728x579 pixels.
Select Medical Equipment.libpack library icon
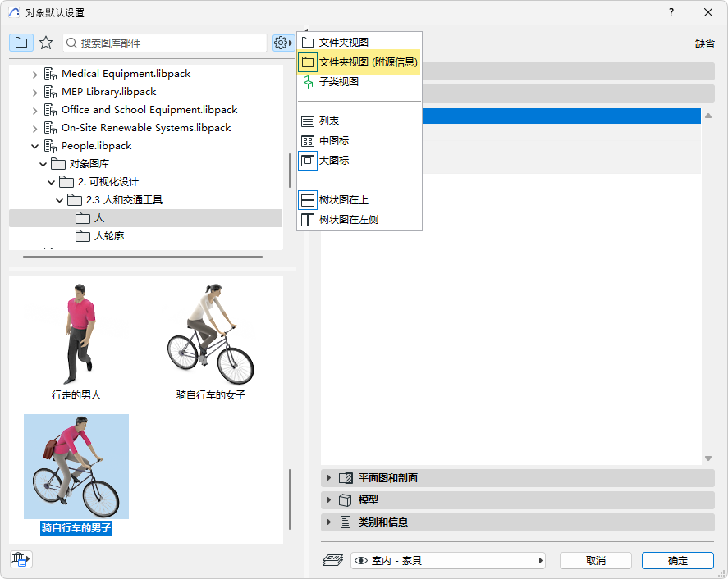point(50,74)
